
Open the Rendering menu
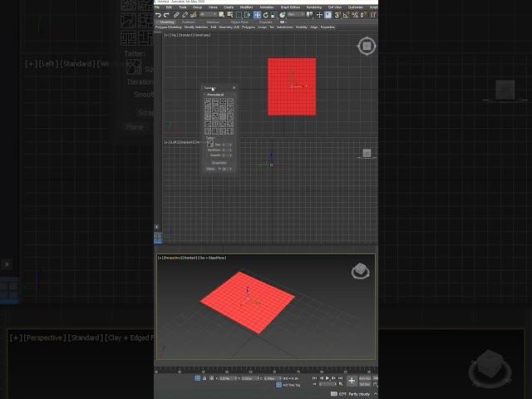314,7
